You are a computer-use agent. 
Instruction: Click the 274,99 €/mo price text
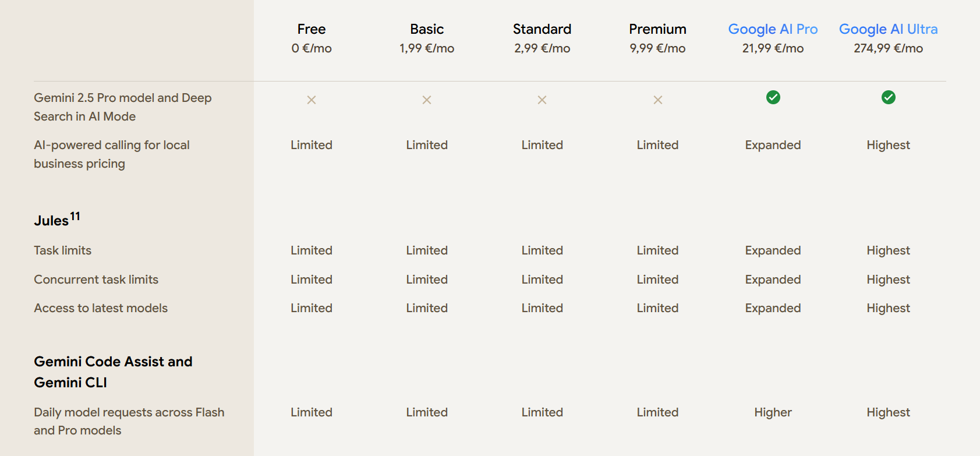coord(888,48)
